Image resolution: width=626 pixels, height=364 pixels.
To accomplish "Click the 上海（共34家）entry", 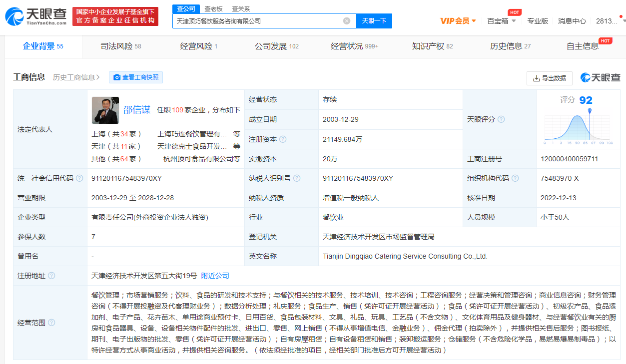I will point(117,134).
